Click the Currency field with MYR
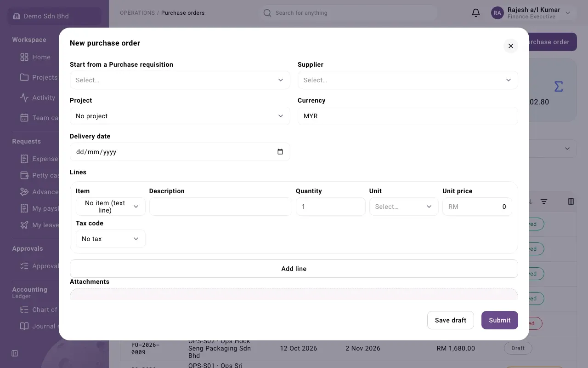This screenshot has height=368, width=588. click(x=408, y=116)
